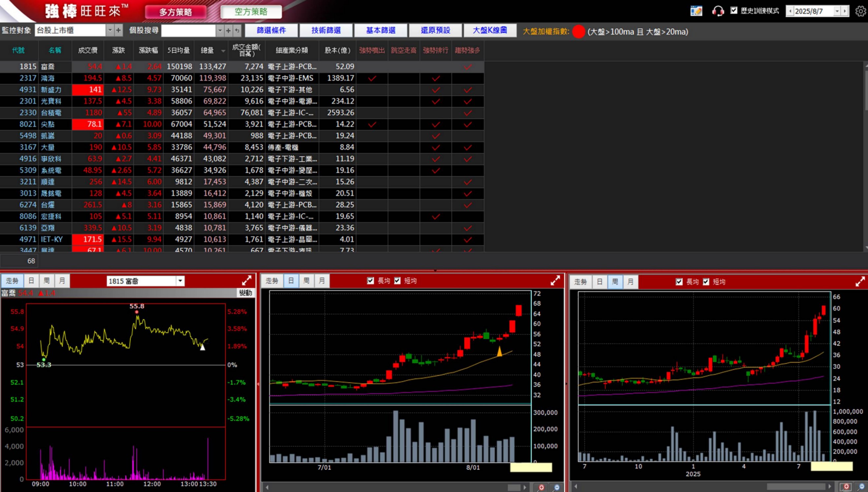
Task: Select 月 tab in the weekly chart panel
Action: pyautogui.click(x=630, y=282)
